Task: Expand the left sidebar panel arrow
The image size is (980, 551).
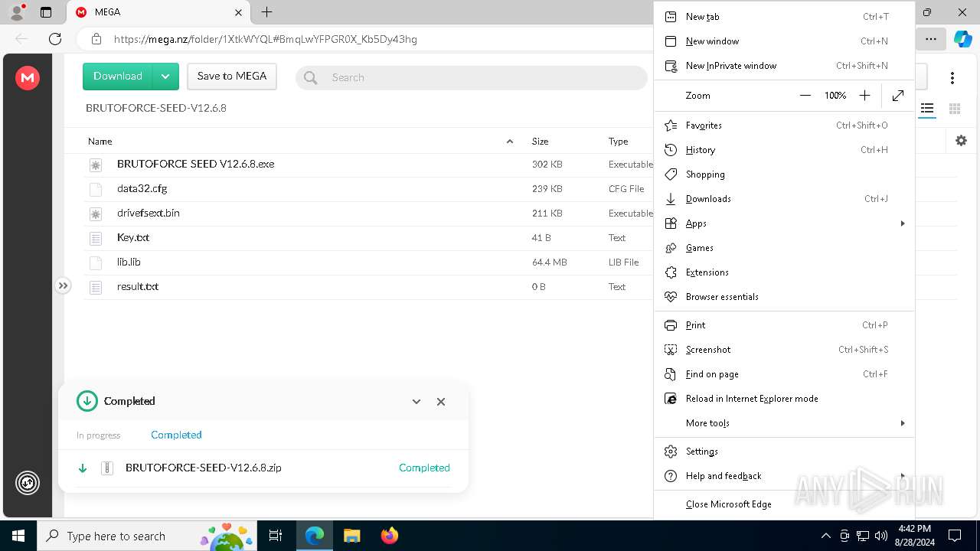Action: [x=63, y=285]
